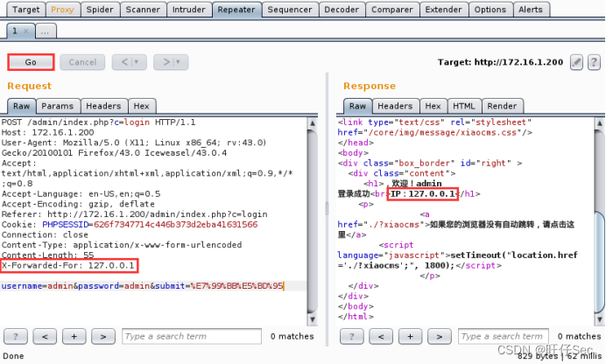Switch to the Response Headers tab
The width and height of the screenshot is (606, 364).
click(x=395, y=106)
